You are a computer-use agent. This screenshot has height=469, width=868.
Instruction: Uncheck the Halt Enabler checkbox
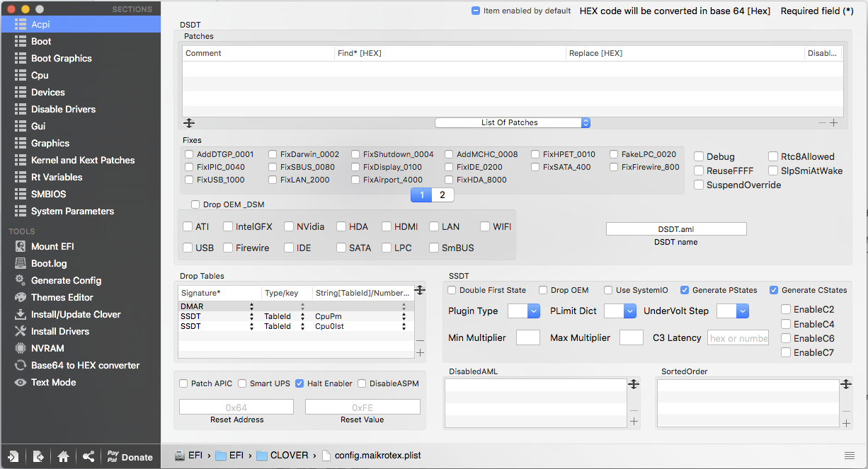click(x=300, y=383)
